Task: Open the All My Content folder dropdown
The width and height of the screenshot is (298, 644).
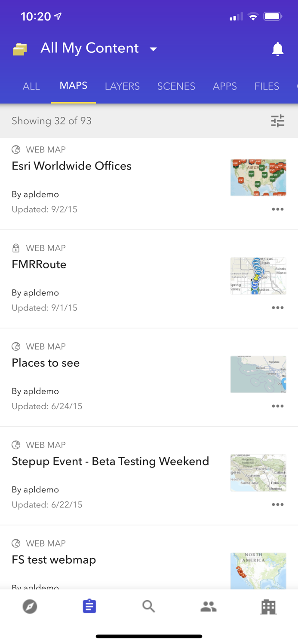Action: [x=154, y=49]
